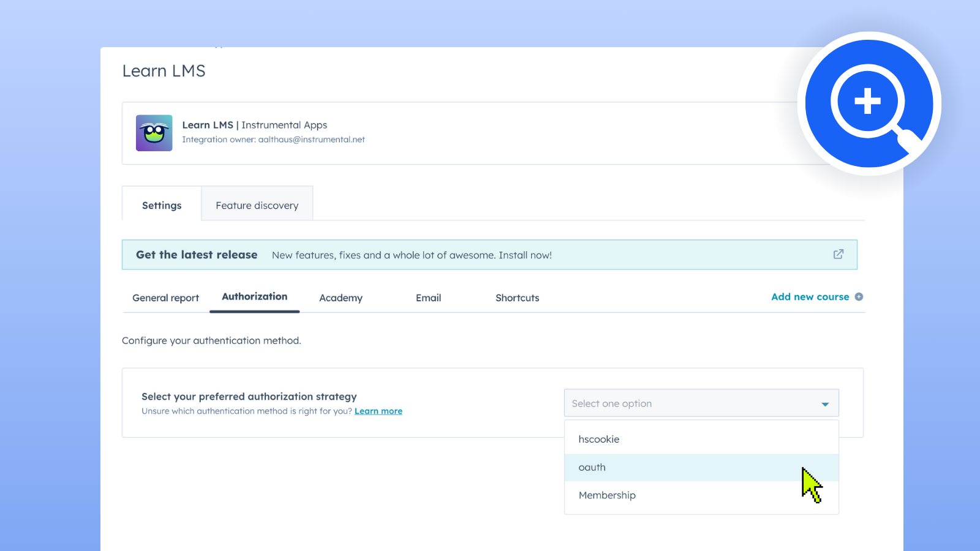The height and width of the screenshot is (551, 980).
Task: Click the integration owner email address
Action: pos(311,140)
